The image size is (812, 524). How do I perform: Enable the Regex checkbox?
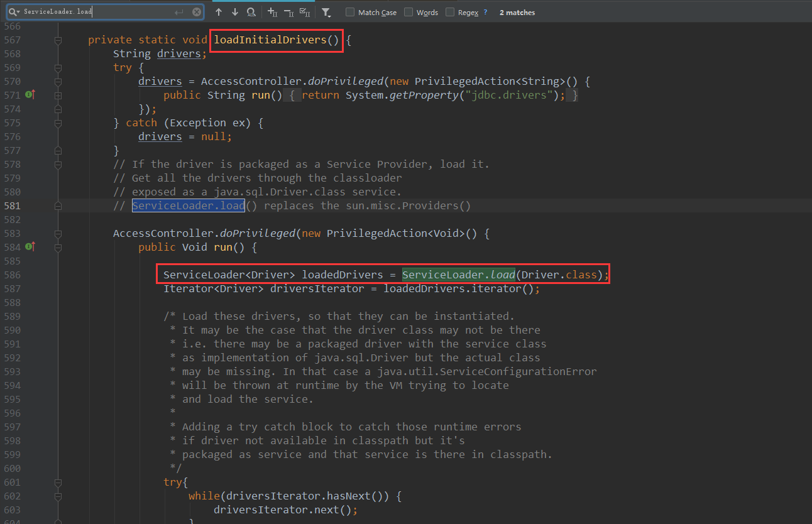click(x=450, y=12)
